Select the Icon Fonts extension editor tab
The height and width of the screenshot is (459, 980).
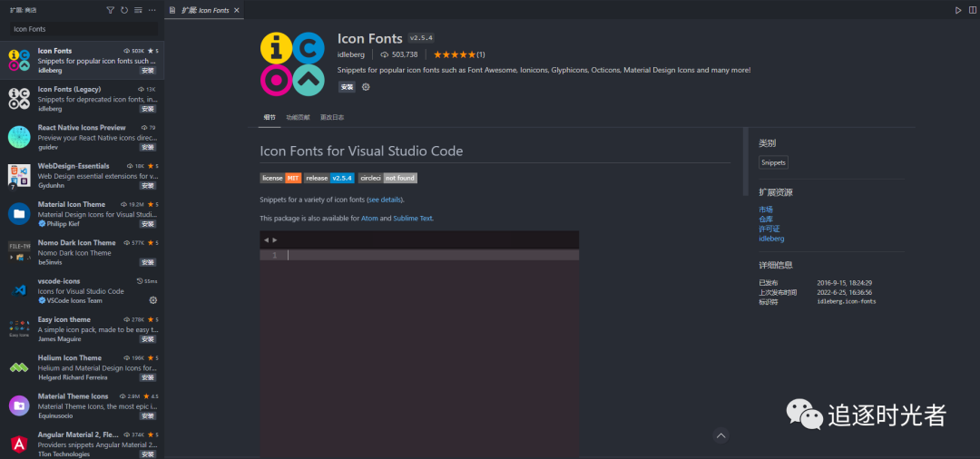pos(204,10)
